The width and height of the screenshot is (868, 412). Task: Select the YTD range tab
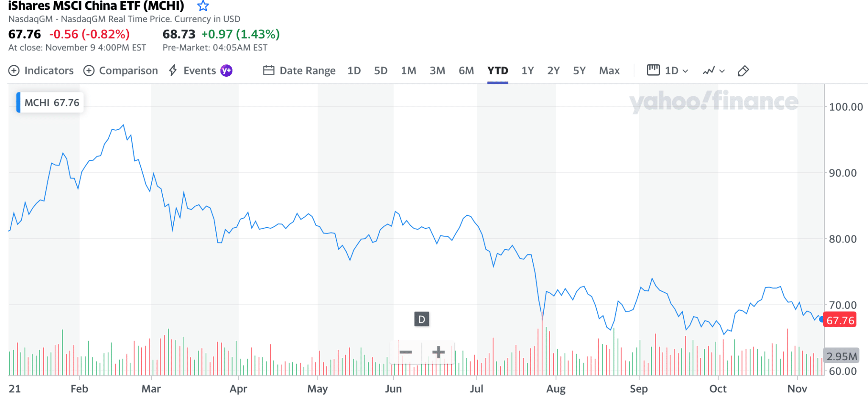pos(498,71)
